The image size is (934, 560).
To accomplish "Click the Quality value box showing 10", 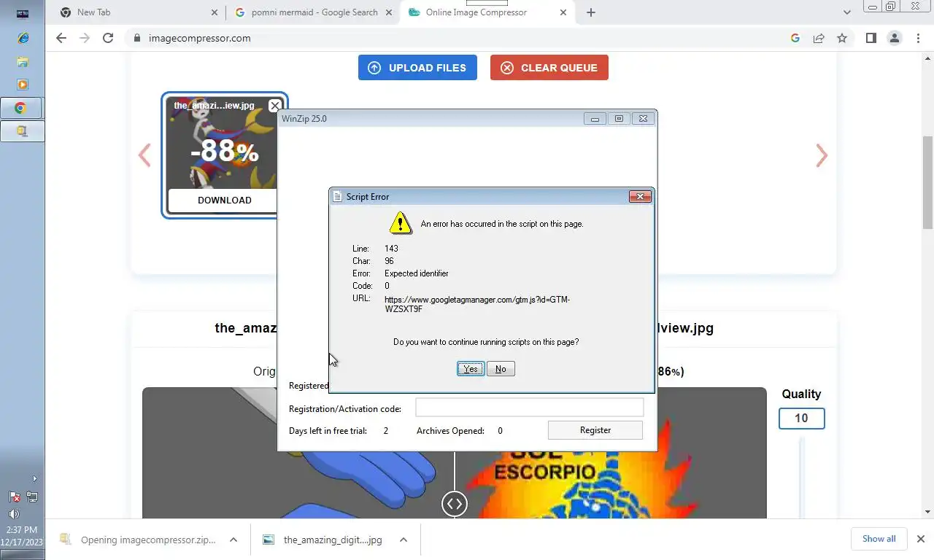I will [x=801, y=419].
